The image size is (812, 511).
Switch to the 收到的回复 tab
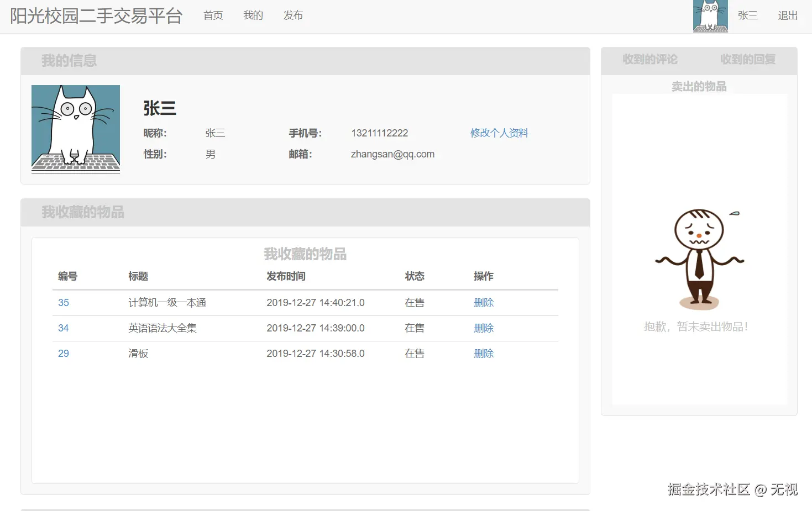(748, 60)
